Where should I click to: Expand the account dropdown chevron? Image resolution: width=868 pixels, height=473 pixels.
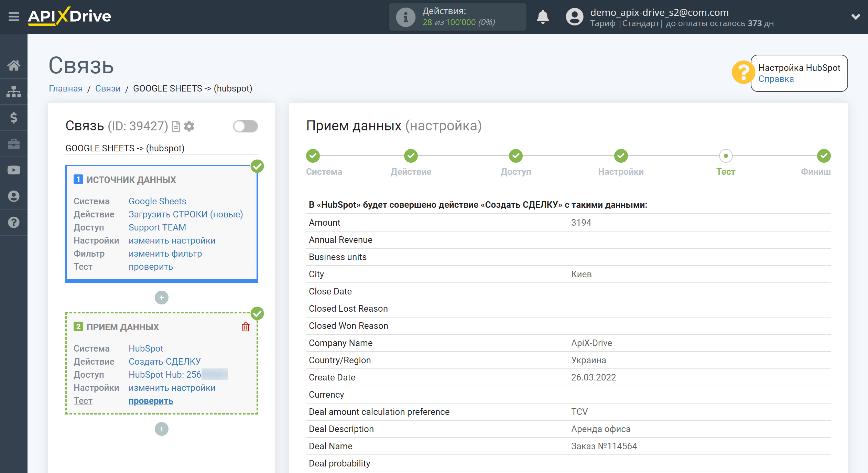856,17
